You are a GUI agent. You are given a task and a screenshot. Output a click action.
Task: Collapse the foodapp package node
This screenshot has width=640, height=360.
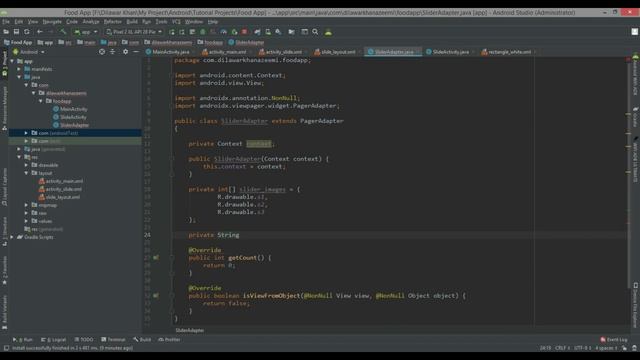[x=41, y=101]
